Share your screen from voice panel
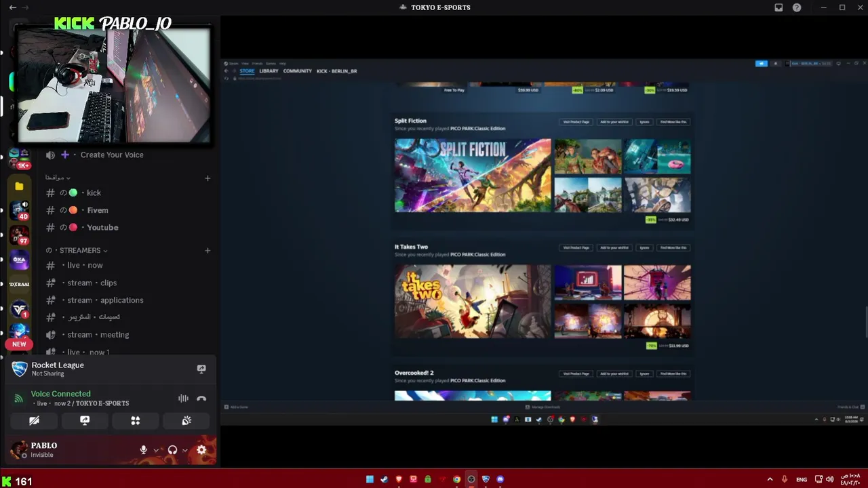The height and width of the screenshot is (488, 868). coord(85,421)
